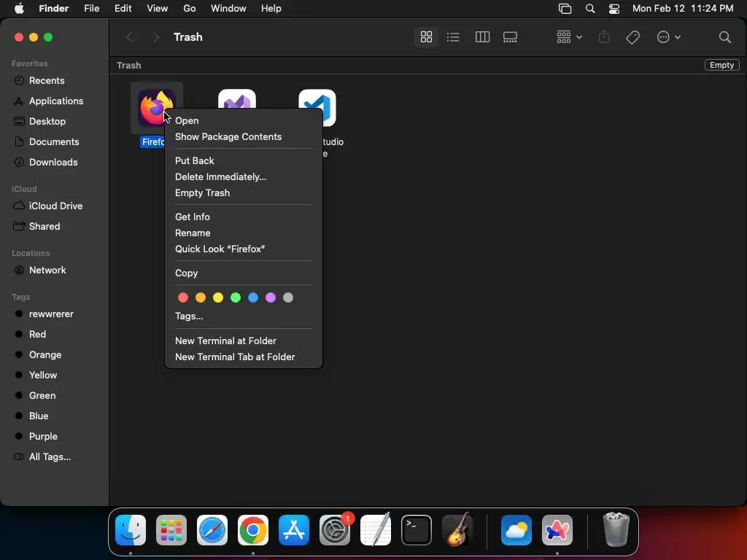This screenshot has width=747, height=560.
Task: Choose Delete Immediately… option
Action: 244,176
